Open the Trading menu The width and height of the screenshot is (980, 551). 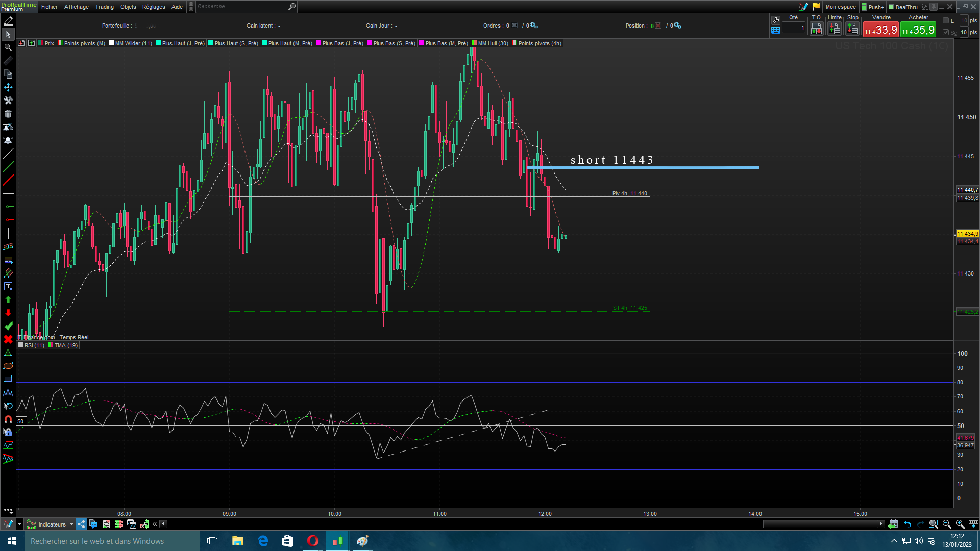104,7
